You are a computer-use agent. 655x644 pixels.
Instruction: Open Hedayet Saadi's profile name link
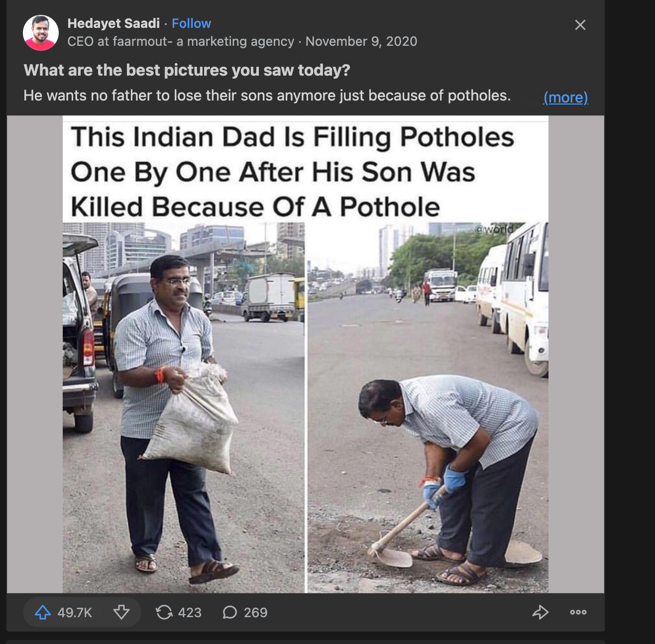point(113,23)
